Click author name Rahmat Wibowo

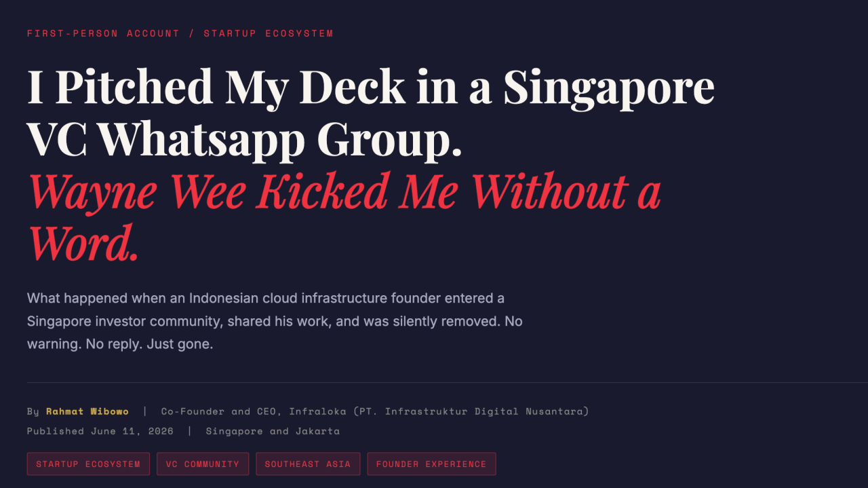point(87,411)
